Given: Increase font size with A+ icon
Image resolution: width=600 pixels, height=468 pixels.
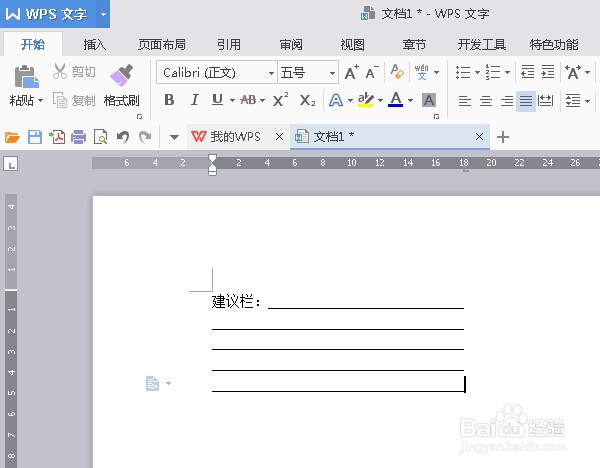Looking at the screenshot, I should tap(351, 72).
